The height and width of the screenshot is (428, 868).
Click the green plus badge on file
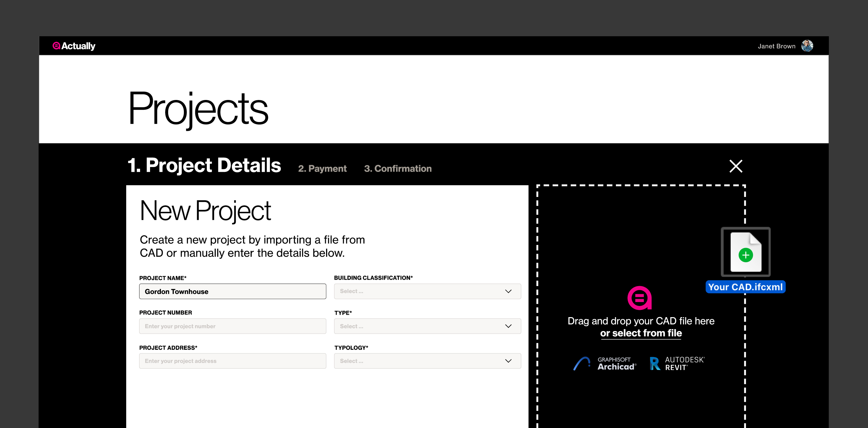coord(745,255)
